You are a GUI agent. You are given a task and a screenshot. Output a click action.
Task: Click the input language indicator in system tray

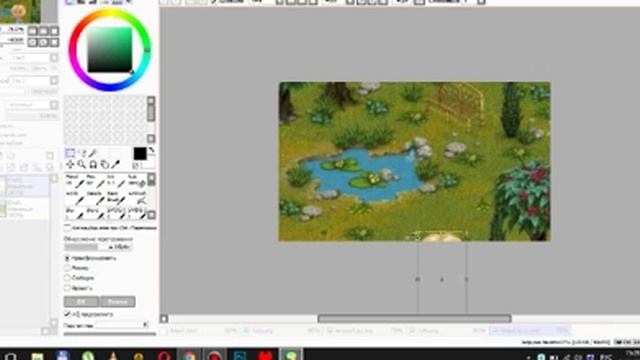(x=607, y=357)
